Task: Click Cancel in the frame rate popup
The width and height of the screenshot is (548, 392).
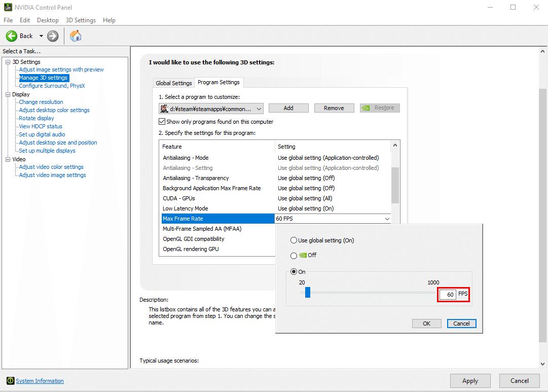Action: (461, 324)
